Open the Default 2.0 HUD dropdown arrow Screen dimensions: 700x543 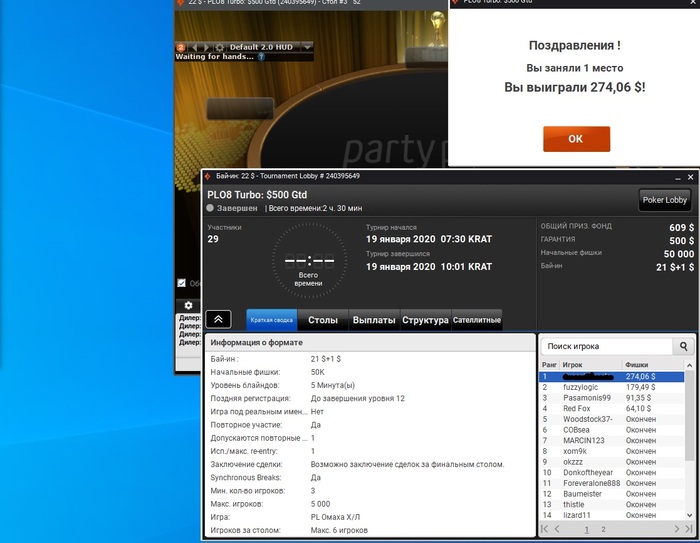[x=307, y=47]
